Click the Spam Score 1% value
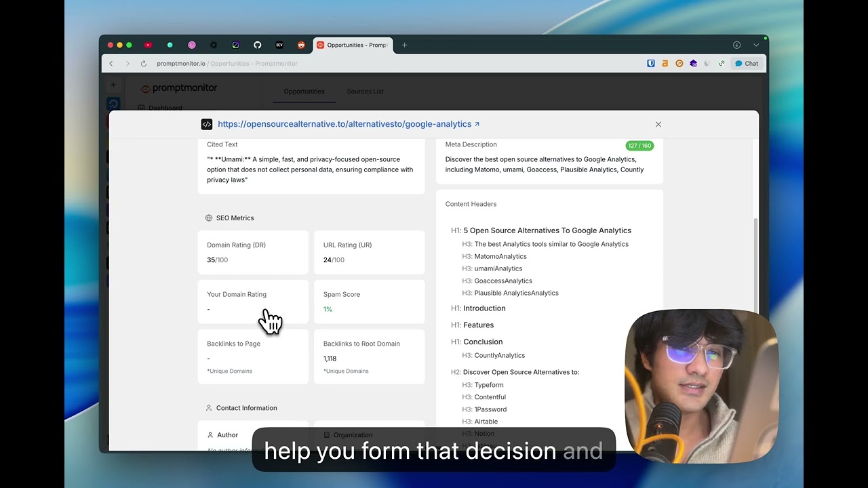 (328, 309)
